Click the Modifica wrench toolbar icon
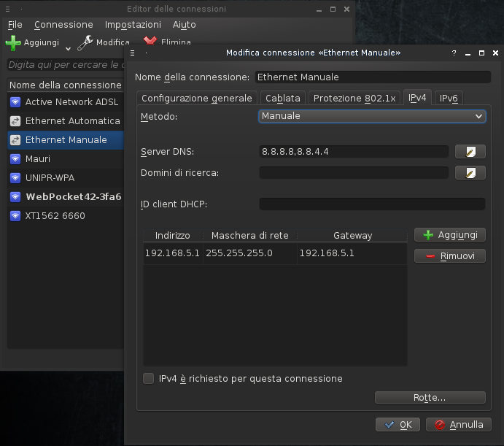Viewport: 504px width, 446px height. [85, 43]
